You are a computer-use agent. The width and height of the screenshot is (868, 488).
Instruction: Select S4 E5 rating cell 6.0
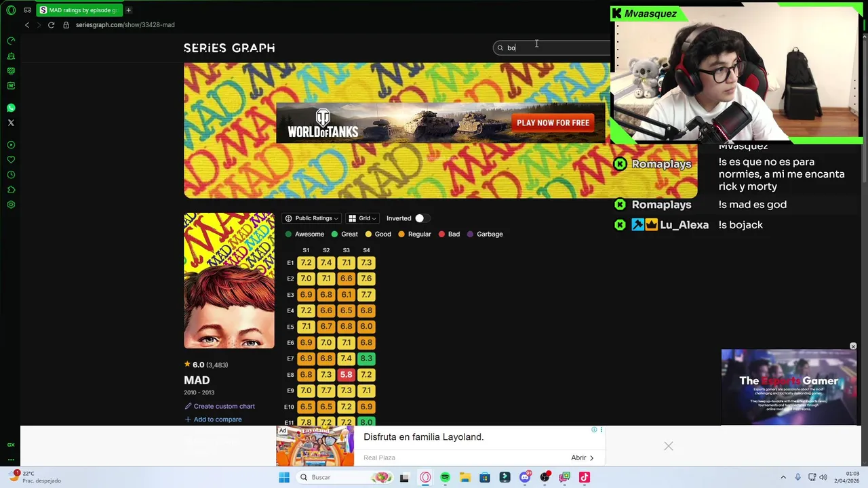pyautogui.click(x=366, y=327)
